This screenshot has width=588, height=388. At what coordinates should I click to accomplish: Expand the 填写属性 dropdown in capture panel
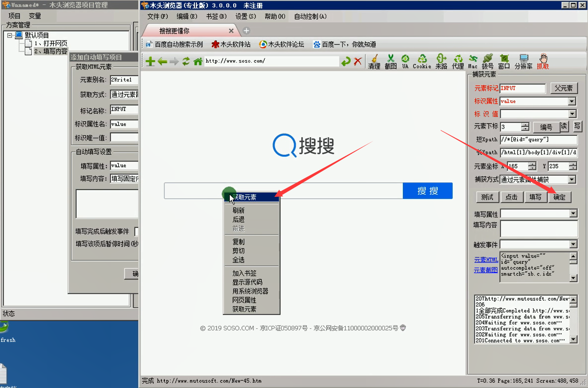573,213
